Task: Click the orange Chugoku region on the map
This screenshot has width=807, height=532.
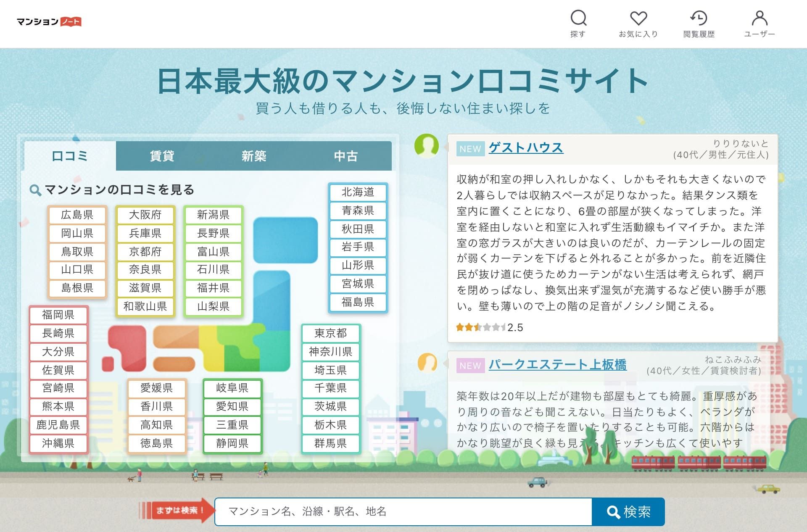Action: pos(176,336)
